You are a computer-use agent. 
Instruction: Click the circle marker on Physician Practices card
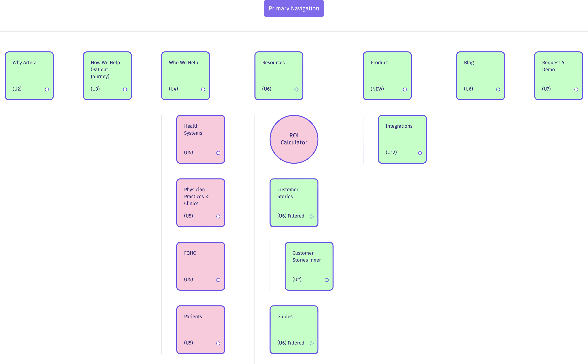click(218, 217)
